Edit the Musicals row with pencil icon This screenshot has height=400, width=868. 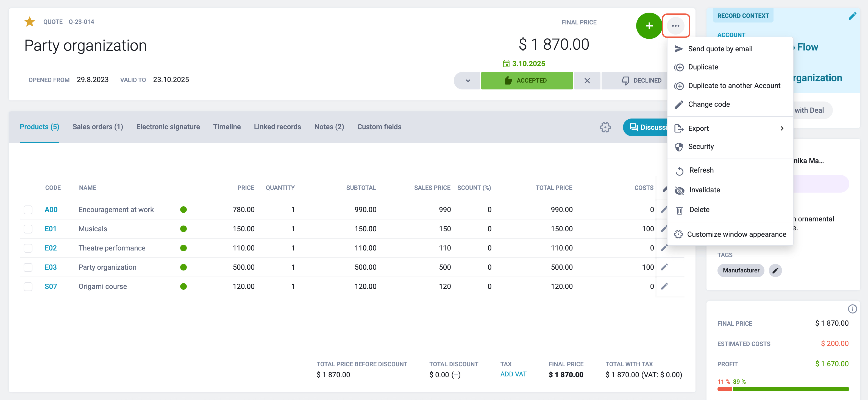[x=664, y=229]
